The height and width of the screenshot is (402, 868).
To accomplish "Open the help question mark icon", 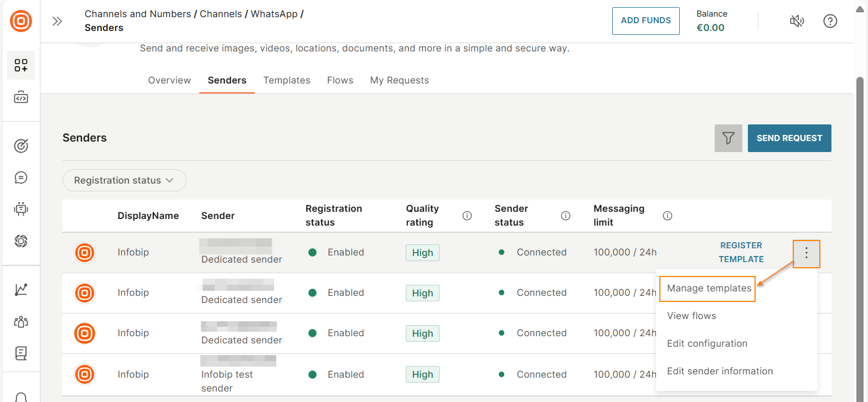I will point(830,21).
